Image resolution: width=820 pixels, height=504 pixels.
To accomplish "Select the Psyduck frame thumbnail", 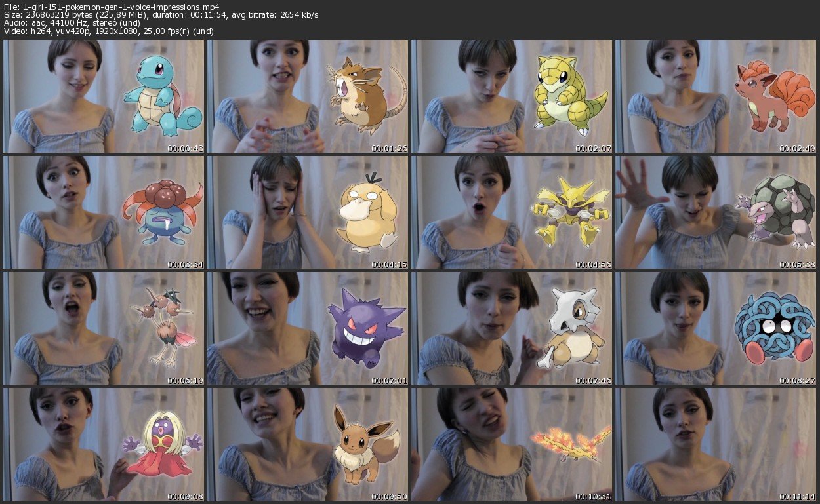I will pyautogui.click(x=308, y=212).
